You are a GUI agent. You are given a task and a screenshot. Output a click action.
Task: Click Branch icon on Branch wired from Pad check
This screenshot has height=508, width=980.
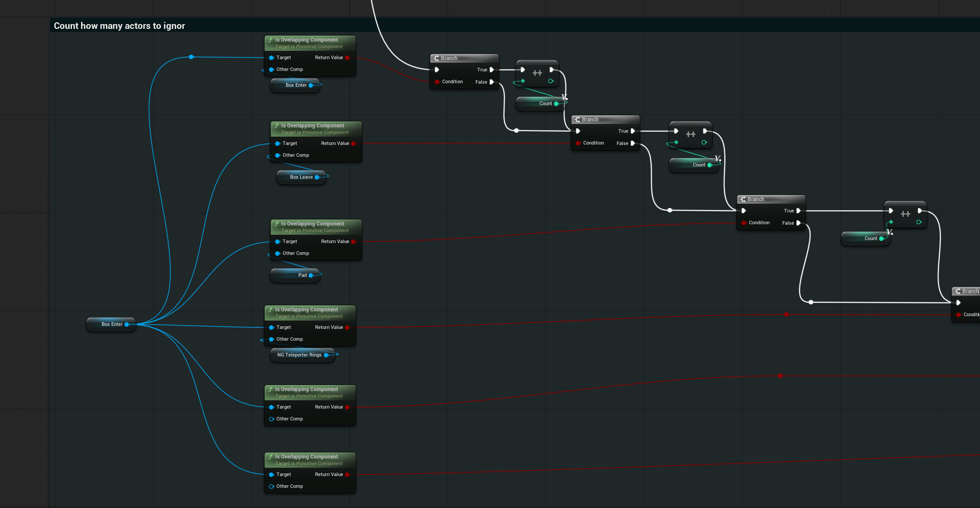743,199
